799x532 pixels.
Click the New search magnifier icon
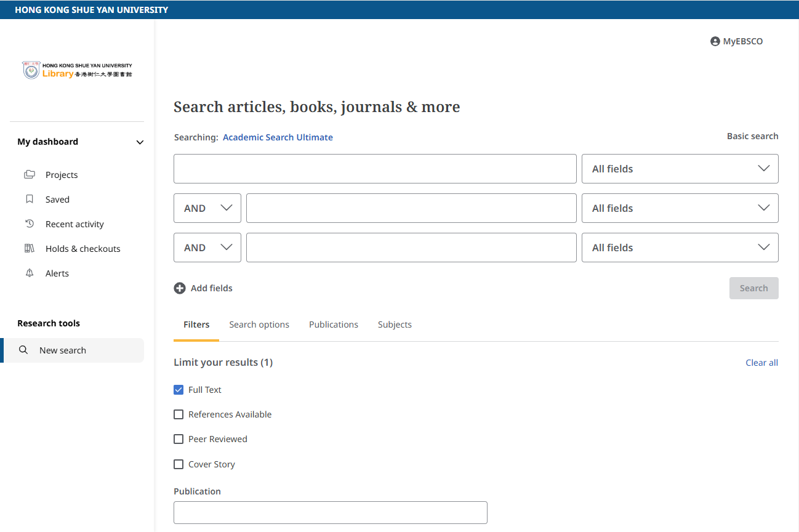(x=23, y=350)
